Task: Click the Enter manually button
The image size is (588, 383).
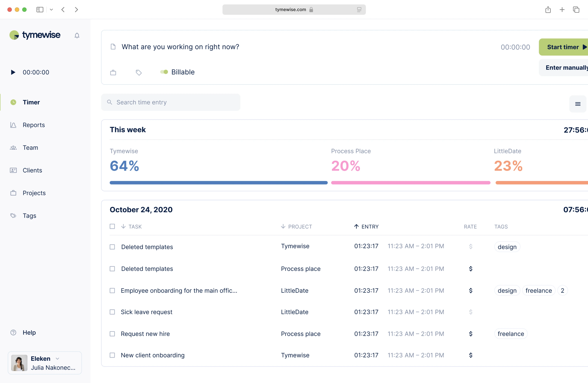Action: point(566,68)
